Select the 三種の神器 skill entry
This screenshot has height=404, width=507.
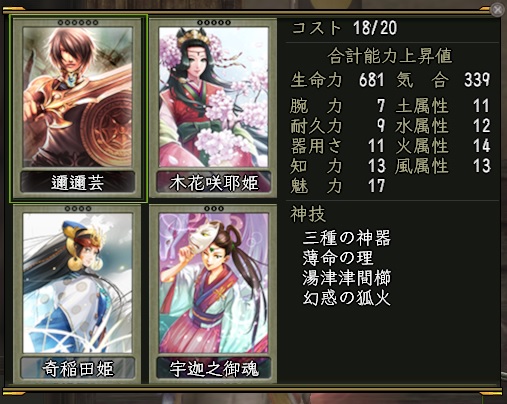point(347,238)
